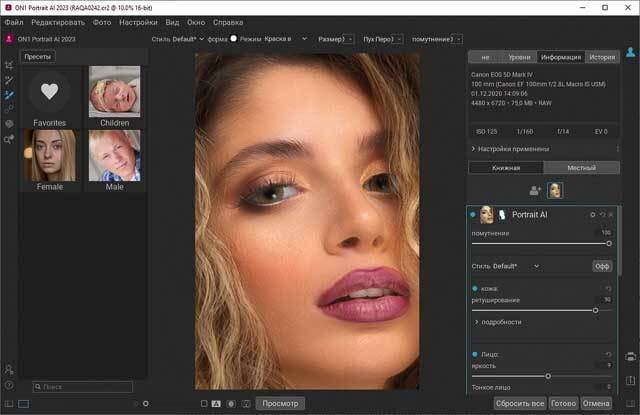Open the Настройки menu

pyautogui.click(x=138, y=22)
